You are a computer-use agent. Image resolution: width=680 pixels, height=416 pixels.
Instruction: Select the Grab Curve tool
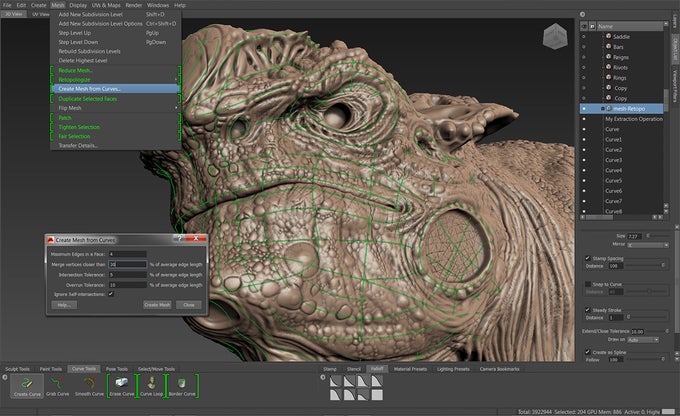click(56, 385)
